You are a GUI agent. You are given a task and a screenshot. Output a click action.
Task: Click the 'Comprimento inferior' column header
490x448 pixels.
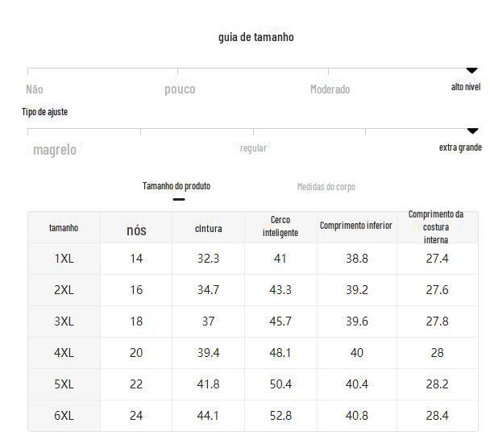(356, 226)
